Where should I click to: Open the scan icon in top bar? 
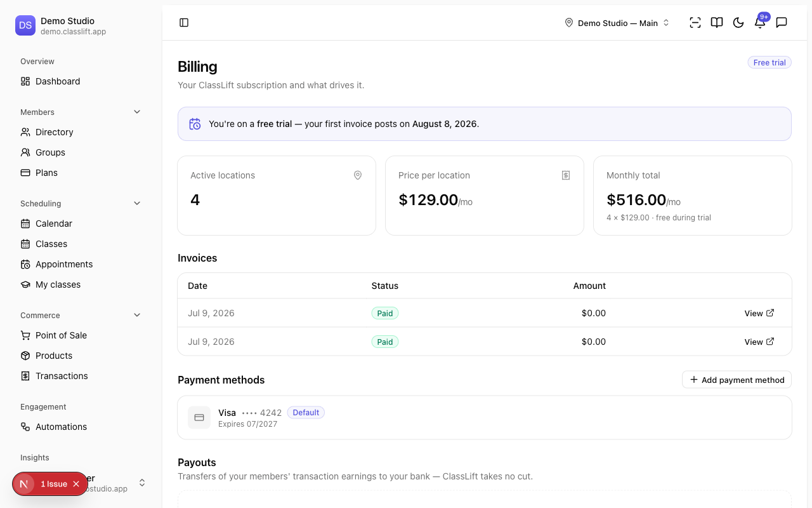click(695, 23)
